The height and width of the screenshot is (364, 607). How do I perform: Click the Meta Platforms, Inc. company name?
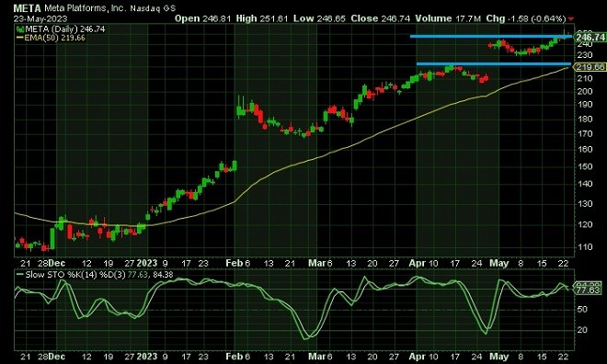[x=85, y=7]
